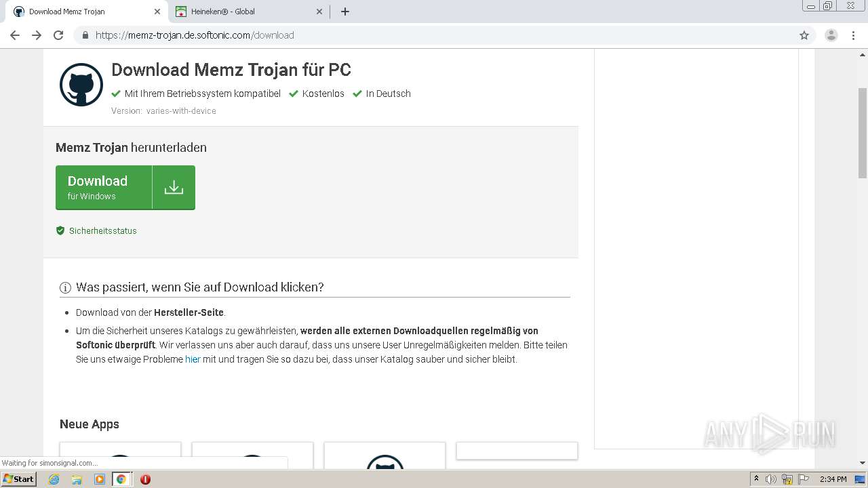Image resolution: width=868 pixels, height=488 pixels.
Task: Click the 'varies-with-device' version text
Action: [181, 111]
